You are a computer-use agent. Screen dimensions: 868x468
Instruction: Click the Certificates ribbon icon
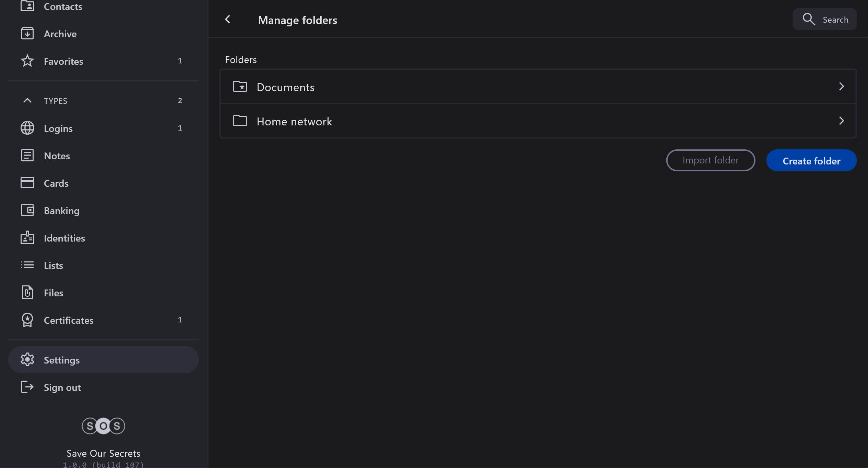tap(27, 320)
